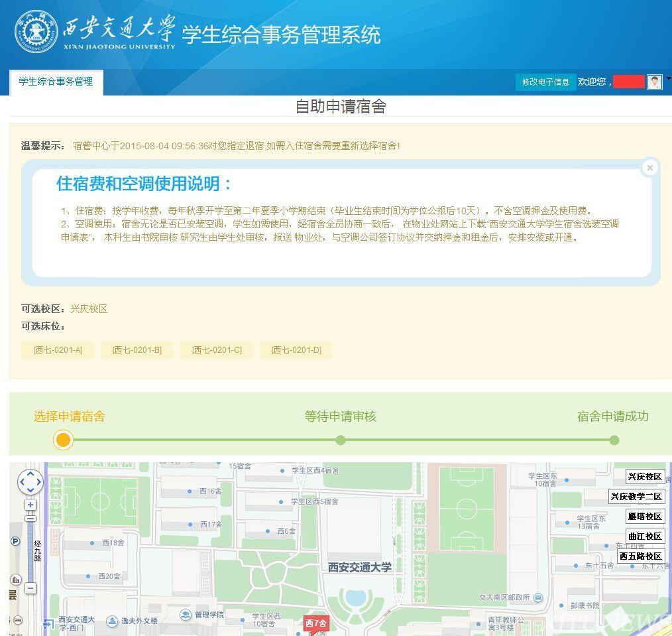Click the 学生区西4宿舍 blue dot

282,471
